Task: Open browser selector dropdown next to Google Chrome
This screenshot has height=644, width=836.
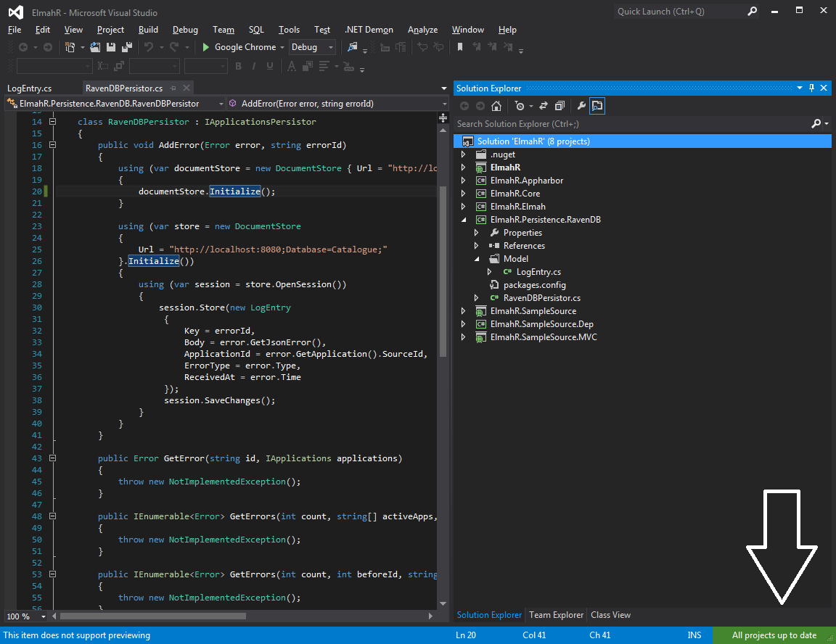Action: tap(282, 47)
